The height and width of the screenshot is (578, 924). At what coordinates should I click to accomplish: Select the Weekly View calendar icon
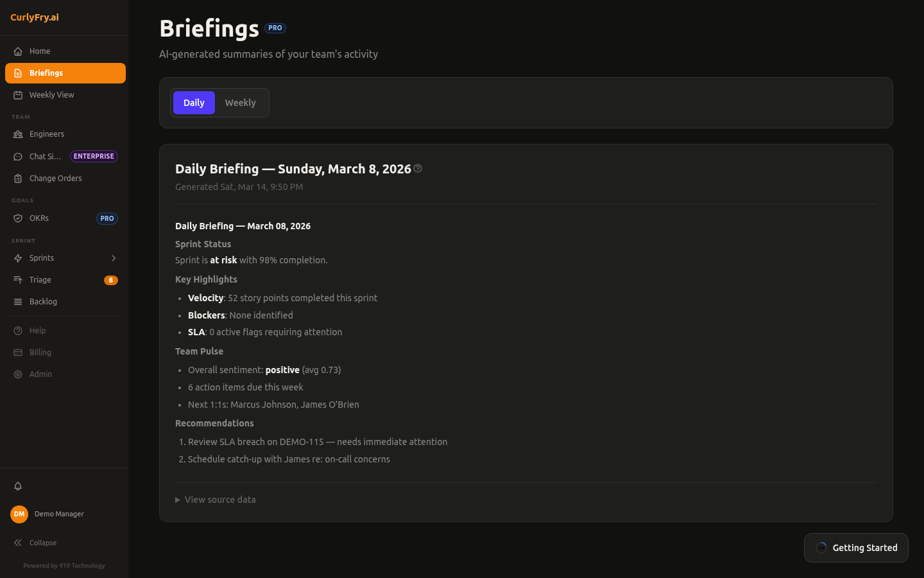tap(19, 94)
